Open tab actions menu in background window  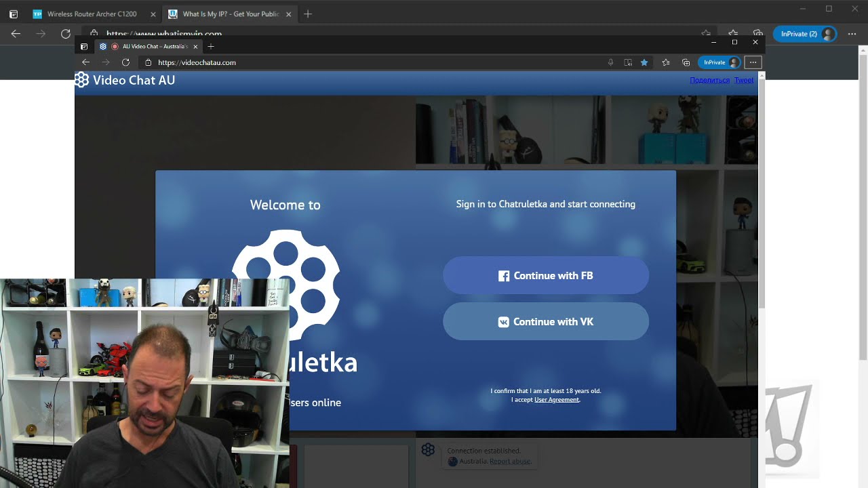pos(14,14)
